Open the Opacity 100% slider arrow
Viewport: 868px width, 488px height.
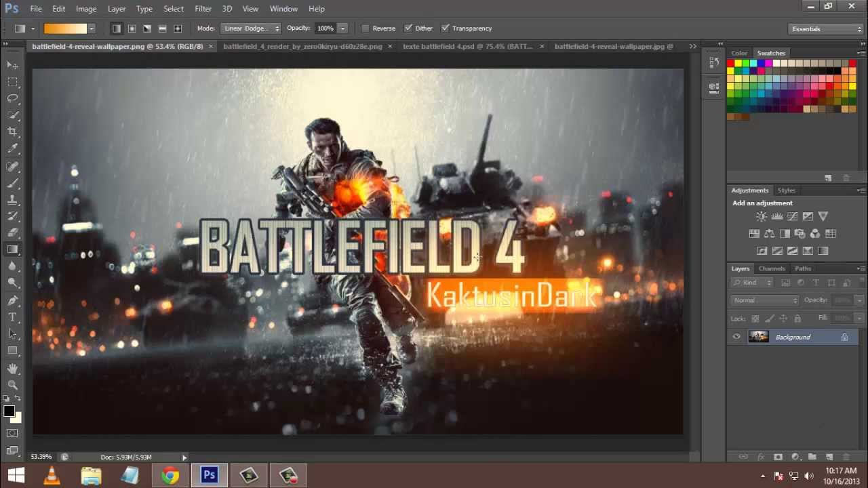pos(343,28)
